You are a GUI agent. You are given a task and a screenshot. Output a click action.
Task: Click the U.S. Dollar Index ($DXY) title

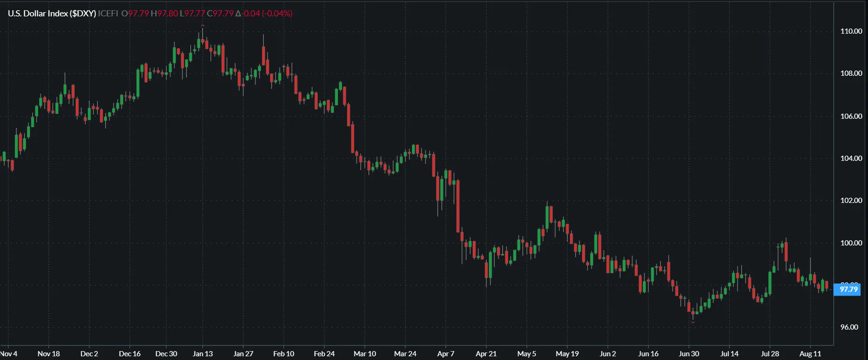(x=51, y=14)
